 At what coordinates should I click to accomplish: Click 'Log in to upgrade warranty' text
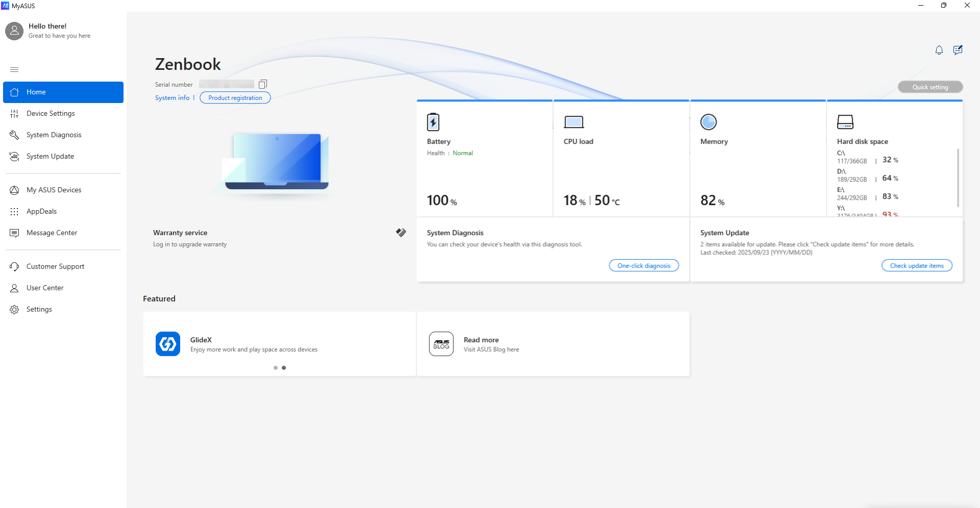pyautogui.click(x=190, y=244)
